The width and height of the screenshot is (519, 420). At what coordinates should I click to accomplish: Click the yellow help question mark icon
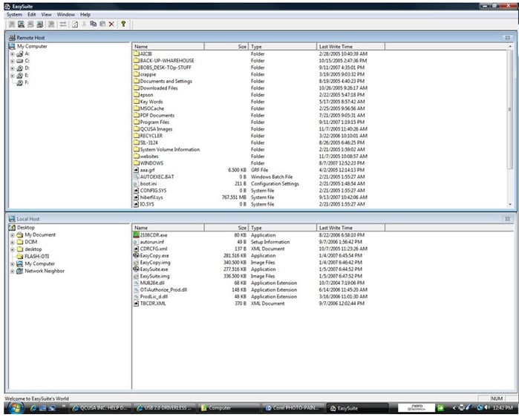[x=123, y=24]
